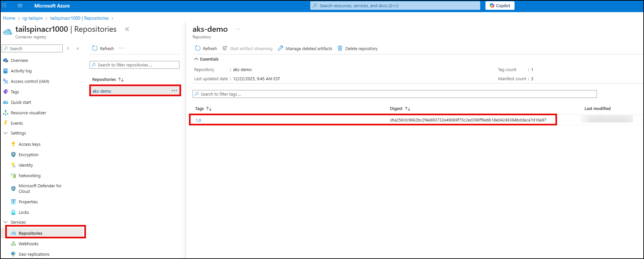Click the Webhooks icon
The width and height of the screenshot is (644, 259).
click(x=13, y=244)
